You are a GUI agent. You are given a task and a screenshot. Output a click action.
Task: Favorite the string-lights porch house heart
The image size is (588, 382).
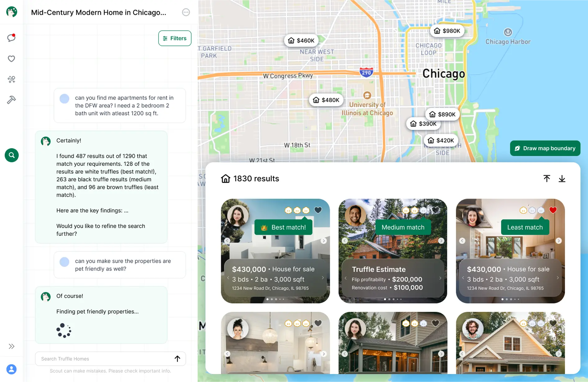pyautogui.click(x=435, y=323)
